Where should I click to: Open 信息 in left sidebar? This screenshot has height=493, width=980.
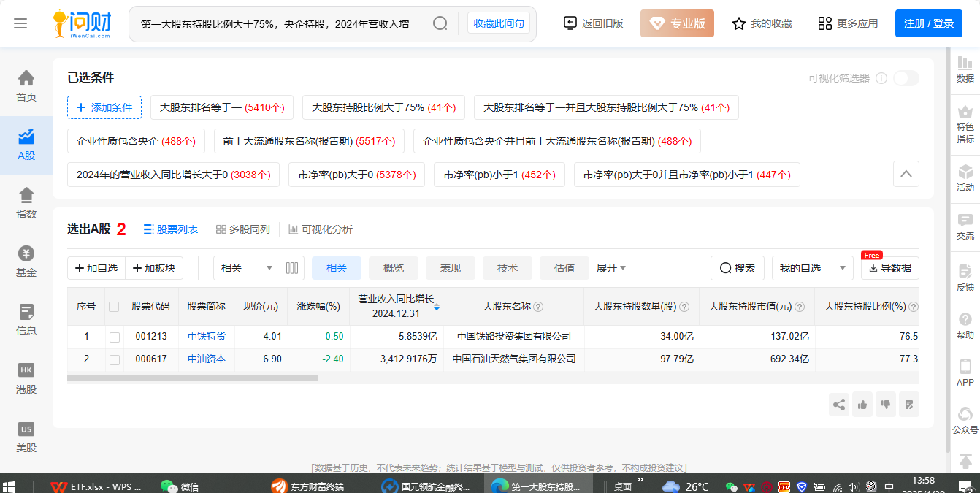click(26, 320)
